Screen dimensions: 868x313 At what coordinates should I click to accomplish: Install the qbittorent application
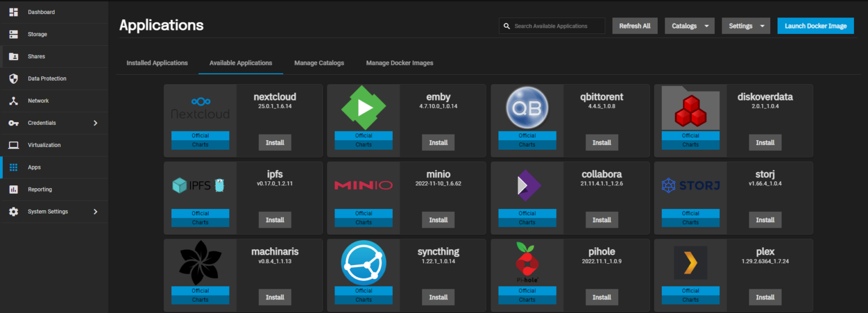coord(602,142)
